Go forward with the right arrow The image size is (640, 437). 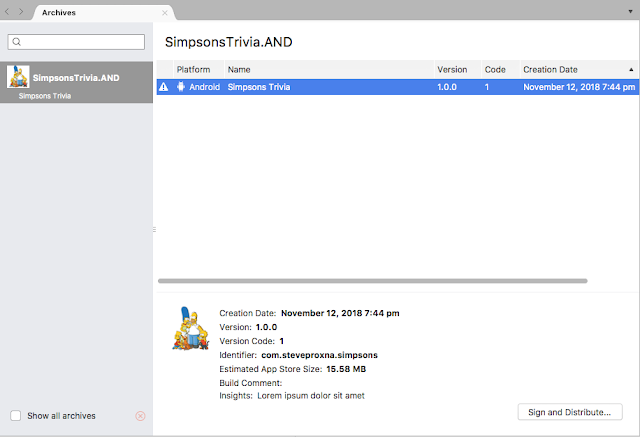tap(21, 12)
